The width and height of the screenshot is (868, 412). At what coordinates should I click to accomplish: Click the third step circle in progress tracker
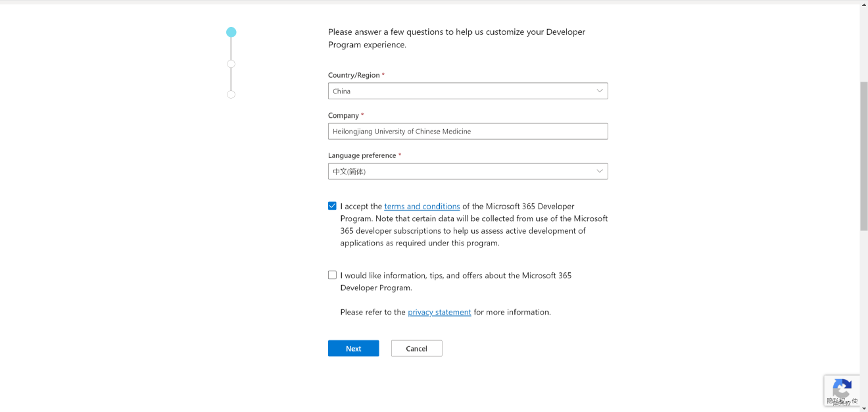point(231,94)
